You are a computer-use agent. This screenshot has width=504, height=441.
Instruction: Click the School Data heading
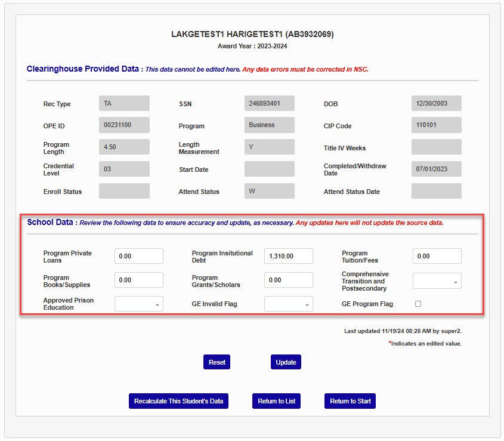(x=50, y=222)
